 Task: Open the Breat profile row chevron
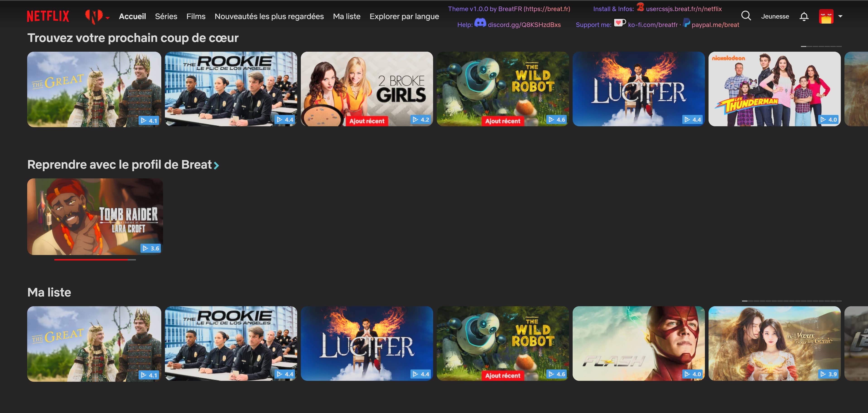coord(216,165)
